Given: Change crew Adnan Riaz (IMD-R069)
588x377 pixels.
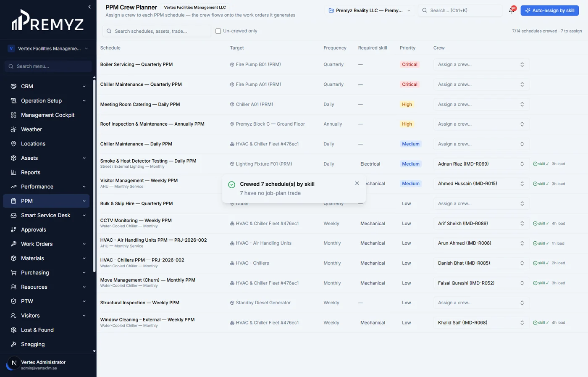Looking at the screenshot, I should click(x=481, y=164).
